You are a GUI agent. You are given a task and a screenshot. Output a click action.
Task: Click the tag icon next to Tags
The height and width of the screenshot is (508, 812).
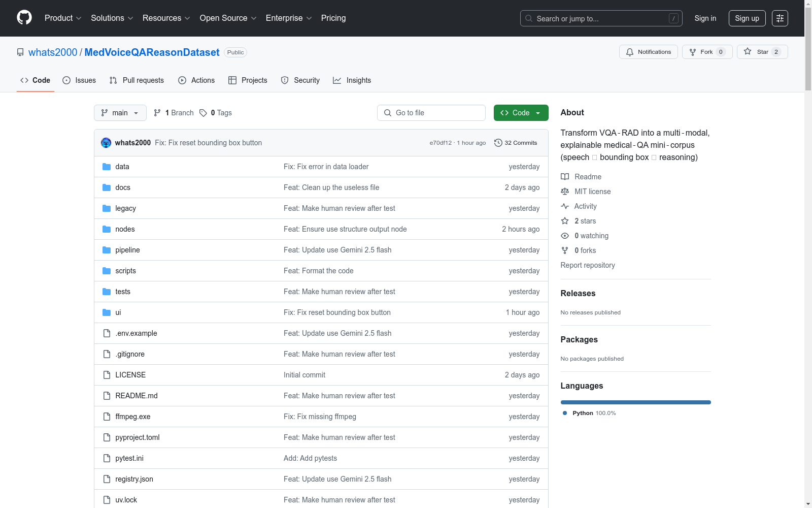click(x=203, y=113)
